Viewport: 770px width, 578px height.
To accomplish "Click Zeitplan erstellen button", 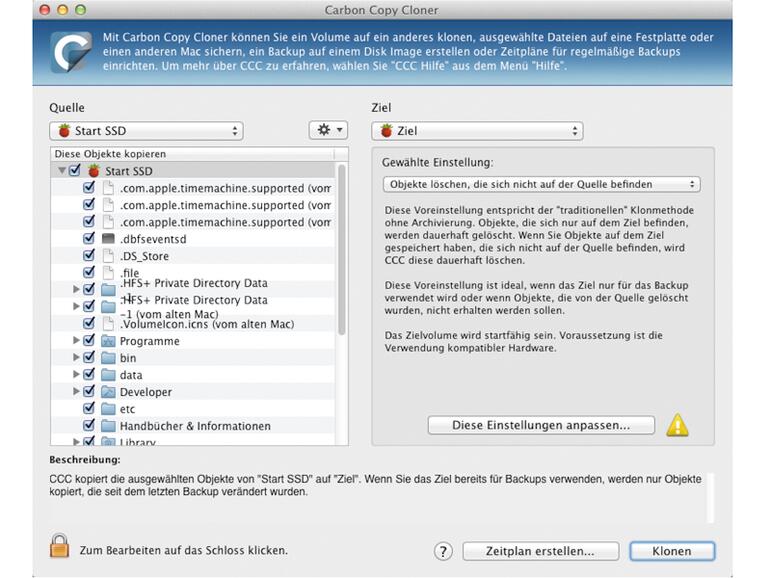I will click(540, 551).
